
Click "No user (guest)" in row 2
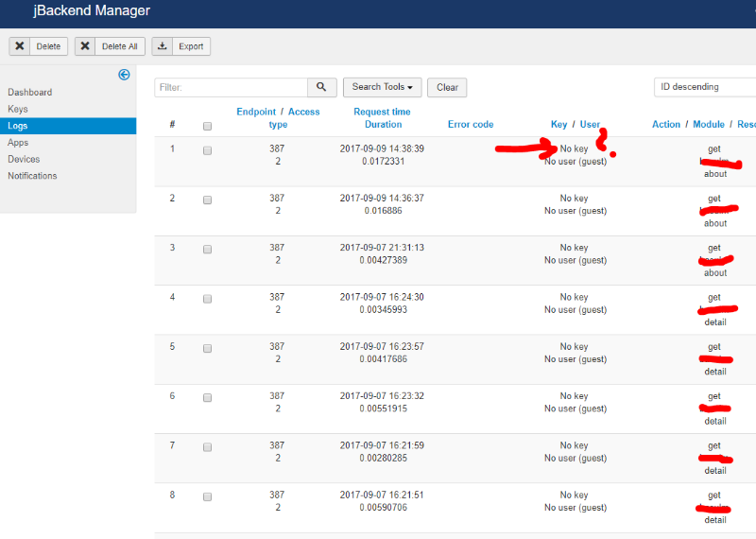tap(576, 210)
